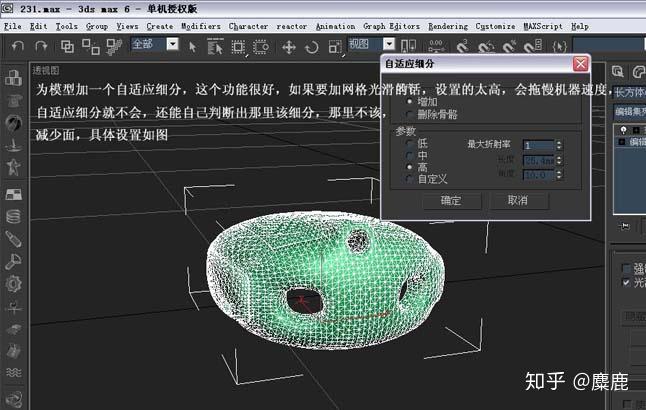This screenshot has width=646, height=410.
Task: Click the 最大折射率 value field
Action: point(538,145)
